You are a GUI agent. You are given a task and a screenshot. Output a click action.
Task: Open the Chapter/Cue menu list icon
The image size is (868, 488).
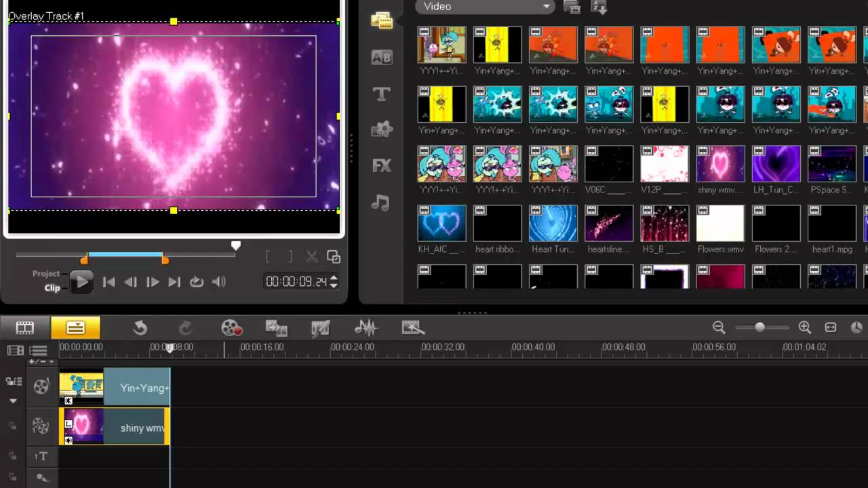pyautogui.click(x=39, y=350)
